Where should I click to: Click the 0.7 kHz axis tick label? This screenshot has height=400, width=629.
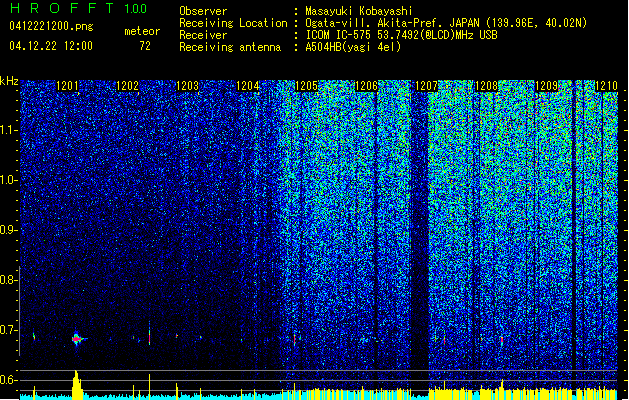point(7,330)
